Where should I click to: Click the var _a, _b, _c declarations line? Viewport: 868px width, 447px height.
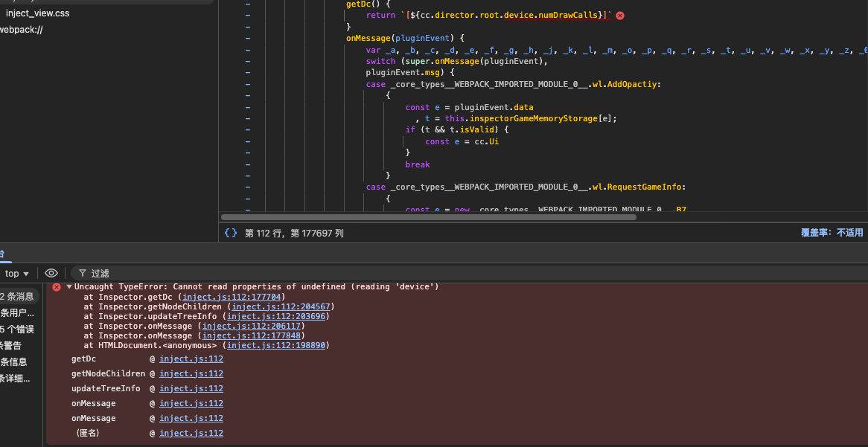[x=616, y=50]
